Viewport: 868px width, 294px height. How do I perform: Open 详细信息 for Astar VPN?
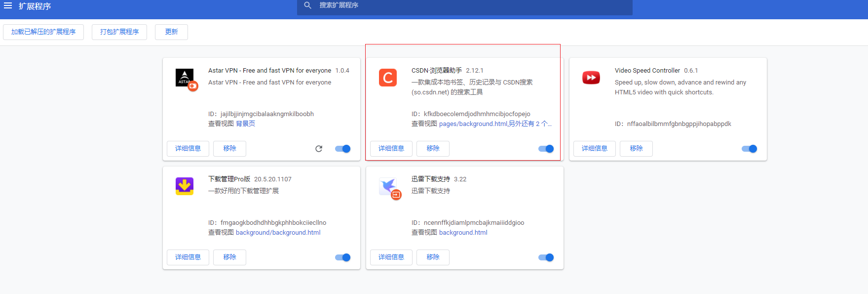point(188,149)
